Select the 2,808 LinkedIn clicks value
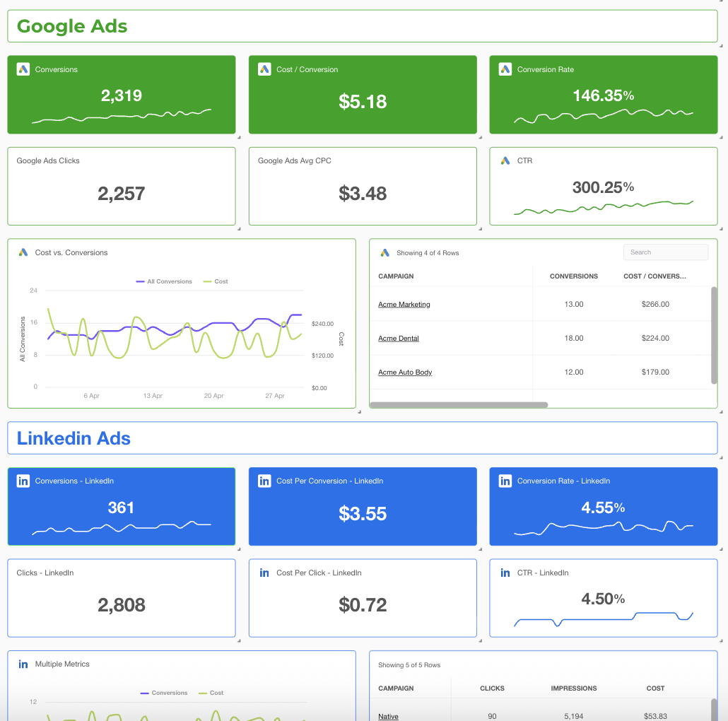 (121, 605)
